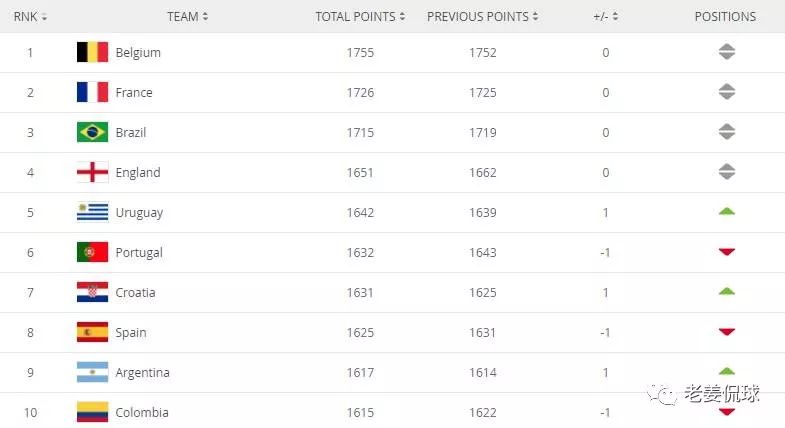Open the England team link
785x428 pixels.
pyautogui.click(x=138, y=173)
